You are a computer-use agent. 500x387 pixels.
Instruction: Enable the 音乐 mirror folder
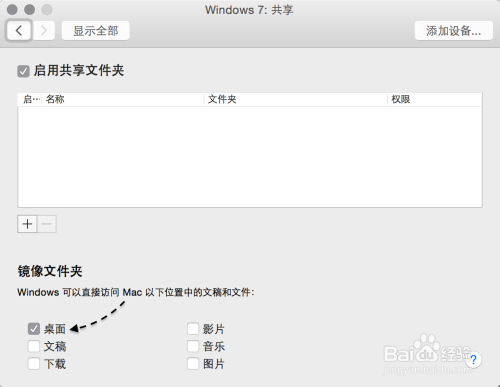click(193, 346)
